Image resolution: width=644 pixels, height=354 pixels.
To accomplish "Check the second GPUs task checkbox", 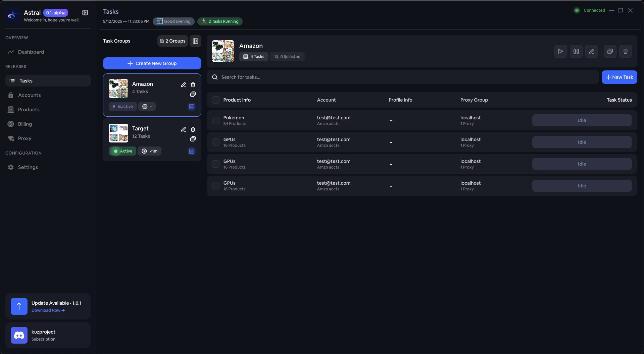I will coord(216,164).
